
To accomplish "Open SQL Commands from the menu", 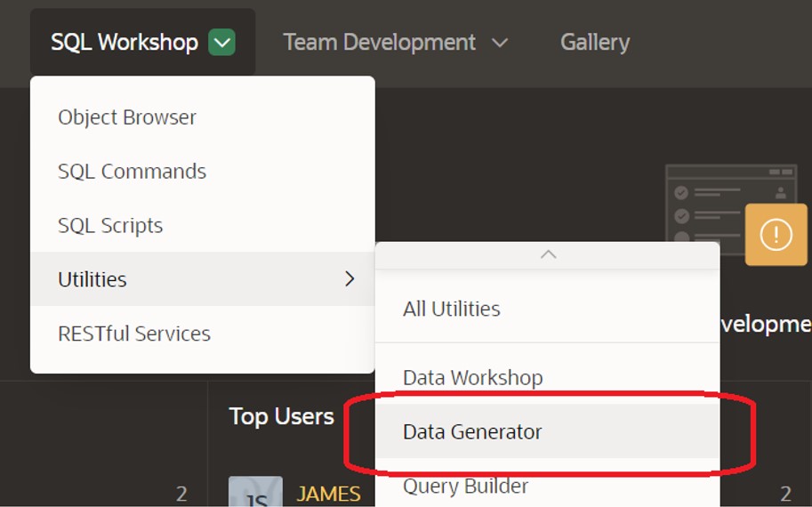I will pos(132,172).
